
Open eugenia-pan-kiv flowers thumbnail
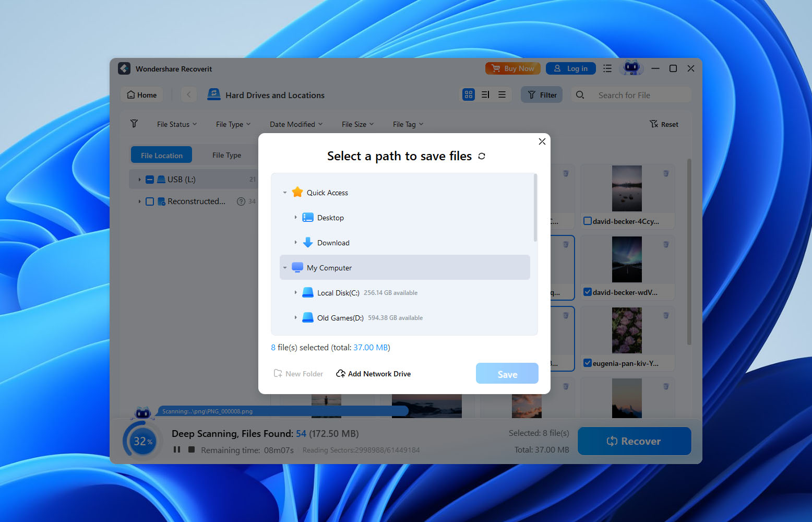[x=627, y=330]
